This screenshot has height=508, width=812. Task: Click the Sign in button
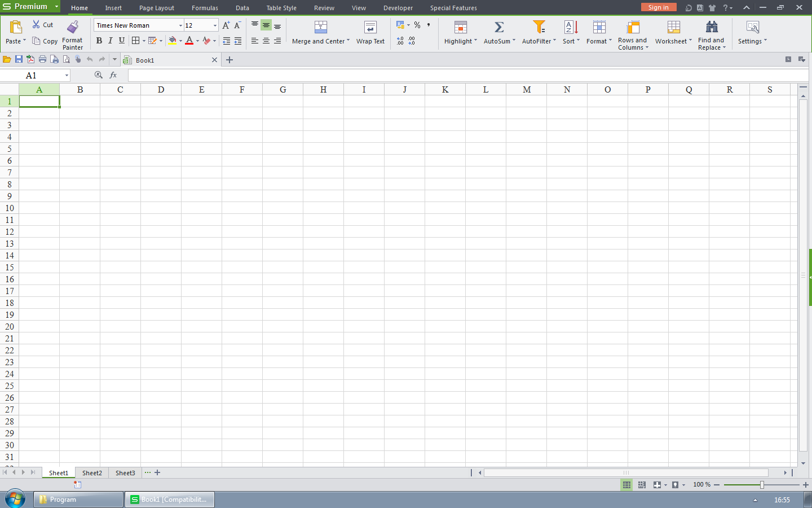point(659,7)
